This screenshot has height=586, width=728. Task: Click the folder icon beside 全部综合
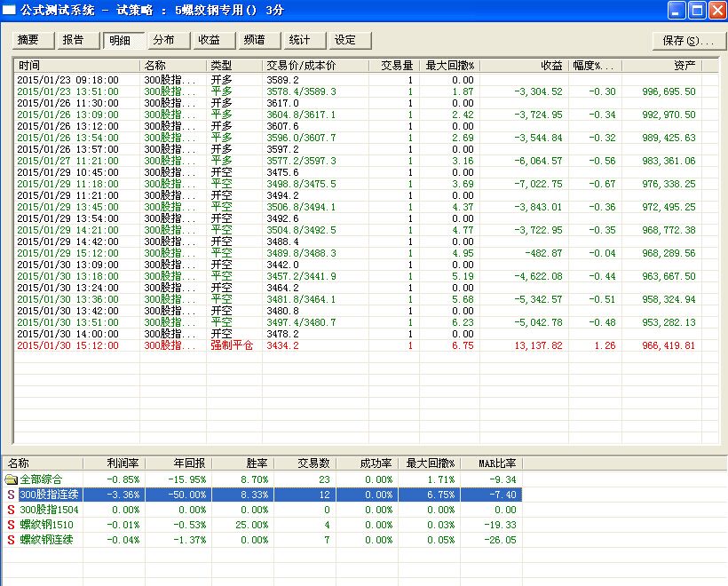tap(11, 479)
